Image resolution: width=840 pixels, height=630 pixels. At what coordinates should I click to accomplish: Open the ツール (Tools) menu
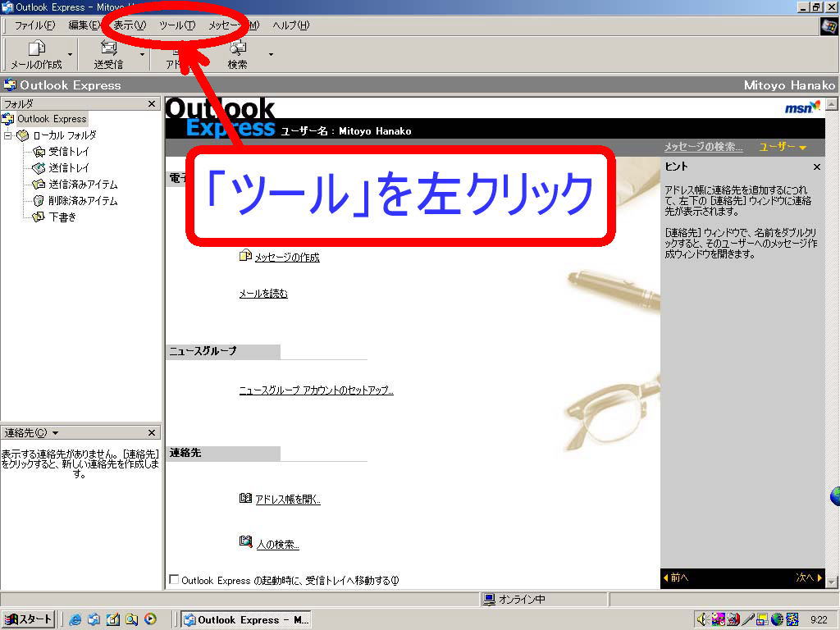click(176, 25)
